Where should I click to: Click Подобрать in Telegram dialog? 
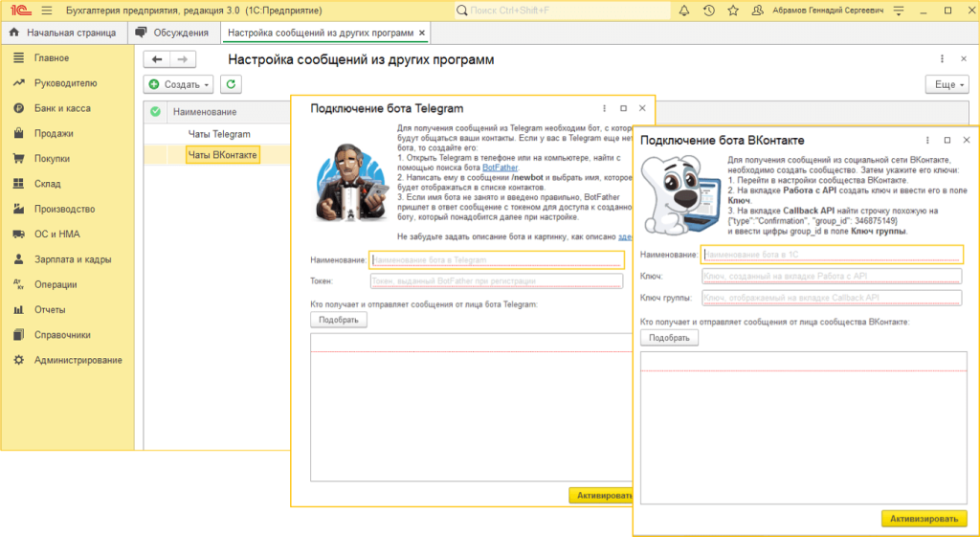[339, 320]
